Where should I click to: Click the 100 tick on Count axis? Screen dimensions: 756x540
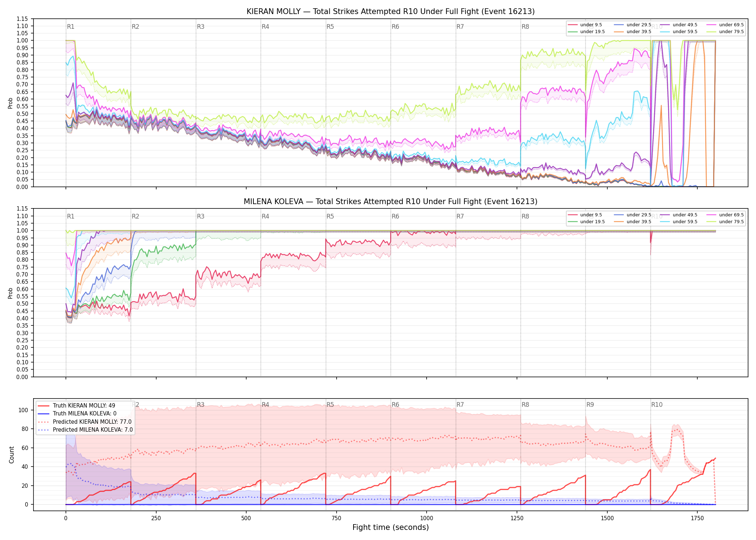[23, 410]
